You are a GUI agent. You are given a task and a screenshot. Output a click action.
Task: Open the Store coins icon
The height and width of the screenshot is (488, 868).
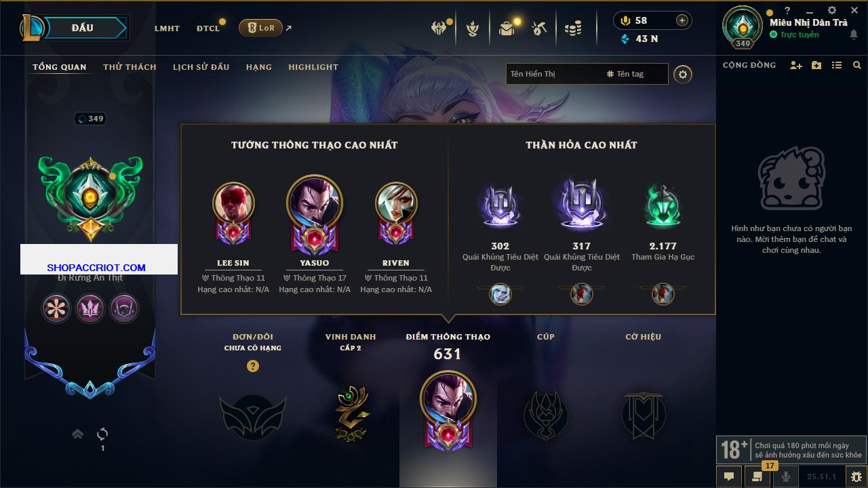point(573,28)
